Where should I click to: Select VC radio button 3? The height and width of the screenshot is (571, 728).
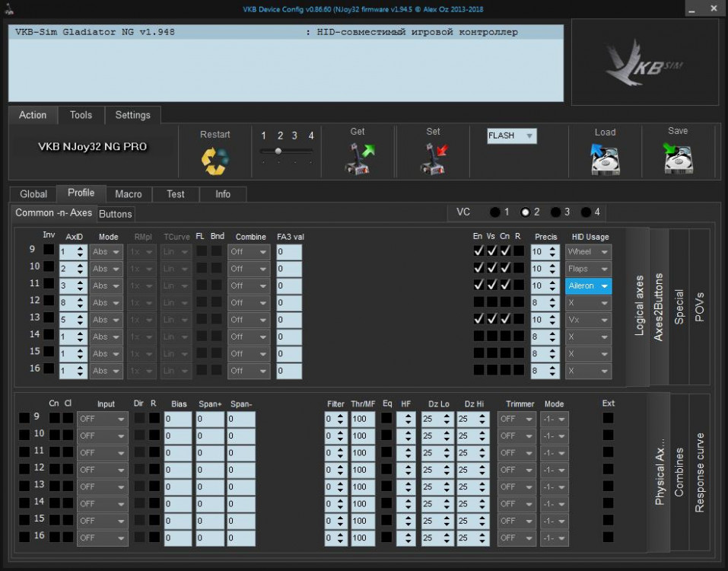tap(555, 212)
